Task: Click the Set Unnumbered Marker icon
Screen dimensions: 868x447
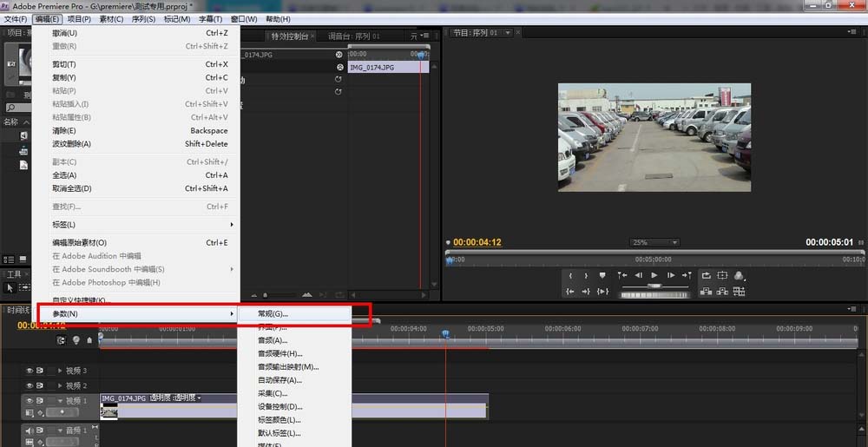Action: coord(602,275)
